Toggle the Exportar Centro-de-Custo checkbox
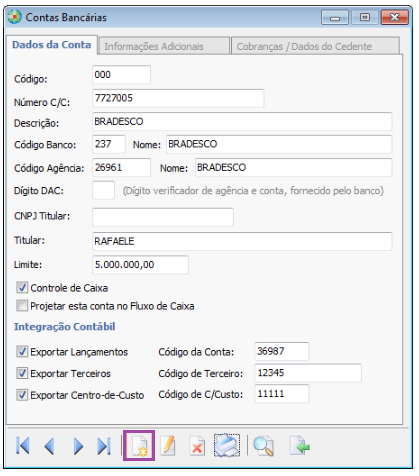Image resolution: width=419 pixels, height=476 pixels. pos(22,395)
